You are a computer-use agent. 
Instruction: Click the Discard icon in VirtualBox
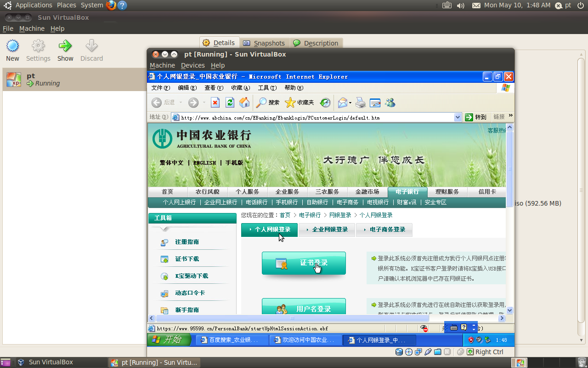91,46
